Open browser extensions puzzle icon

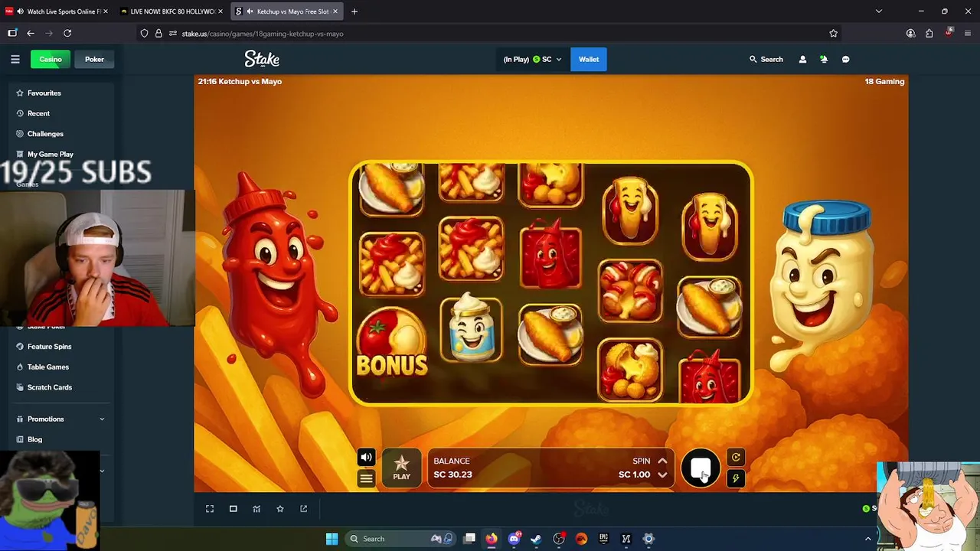tap(929, 33)
